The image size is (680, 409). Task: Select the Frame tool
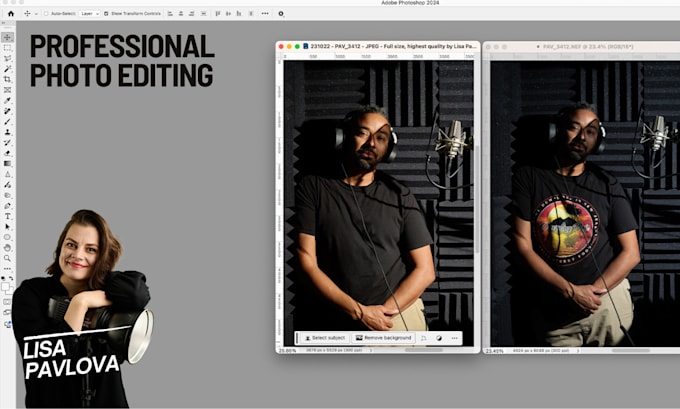(x=7, y=90)
